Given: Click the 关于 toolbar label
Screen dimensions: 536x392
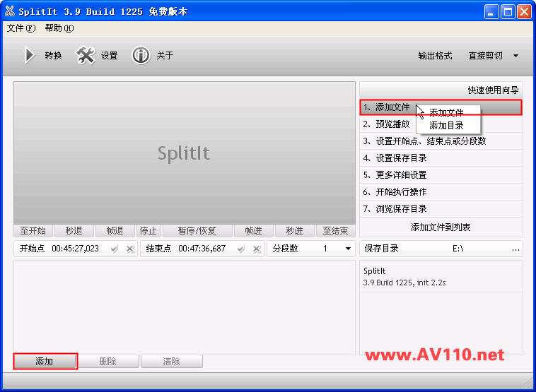Looking at the screenshot, I should (165, 56).
